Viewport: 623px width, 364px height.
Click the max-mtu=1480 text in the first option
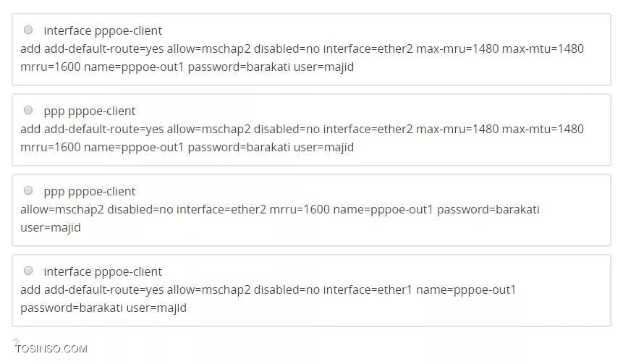click(543, 49)
